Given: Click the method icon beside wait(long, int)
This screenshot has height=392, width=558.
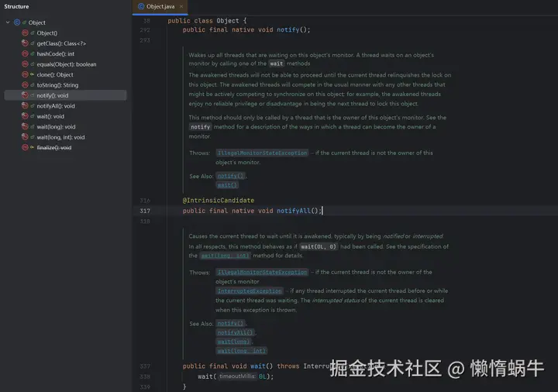Looking at the screenshot, I should (x=25, y=136).
